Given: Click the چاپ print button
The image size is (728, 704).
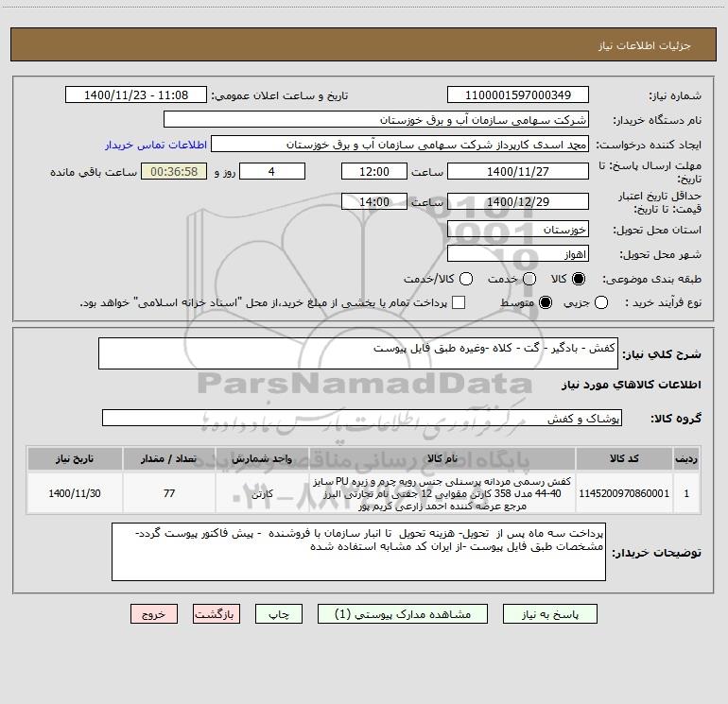Looking at the screenshot, I should point(279,614).
